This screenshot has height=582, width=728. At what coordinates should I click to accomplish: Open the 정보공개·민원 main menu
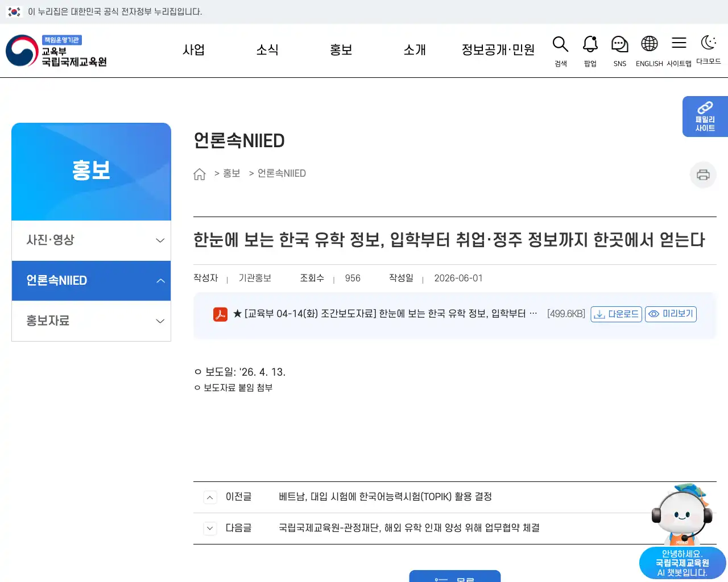click(498, 50)
